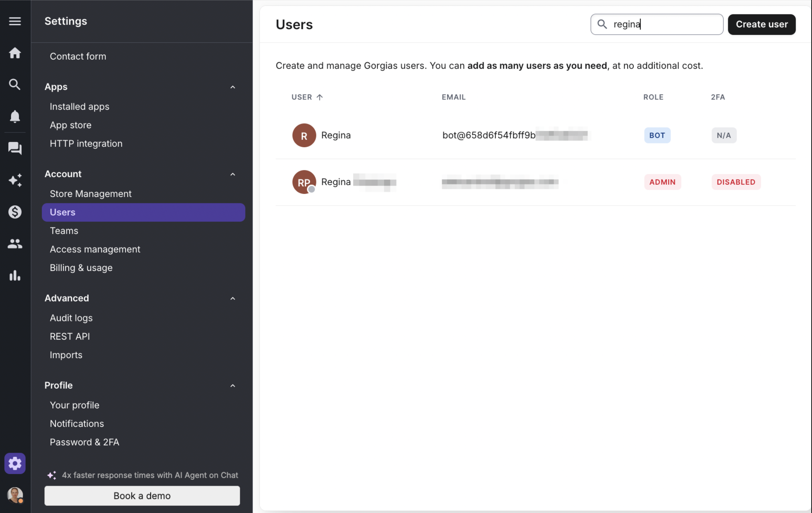Image resolution: width=812 pixels, height=513 pixels.
Task: Select the Users menu item
Action: (143, 212)
